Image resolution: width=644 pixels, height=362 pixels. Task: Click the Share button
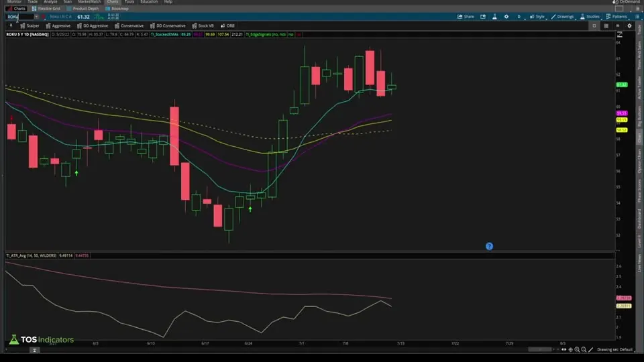(x=466, y=17)
